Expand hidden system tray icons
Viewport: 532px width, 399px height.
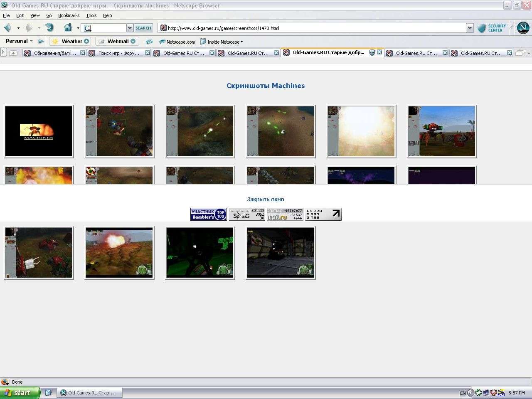pos(471,393)
